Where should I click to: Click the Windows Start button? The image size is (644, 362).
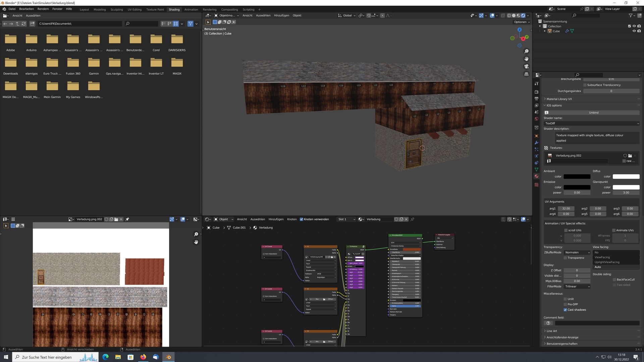click(6, 357)
